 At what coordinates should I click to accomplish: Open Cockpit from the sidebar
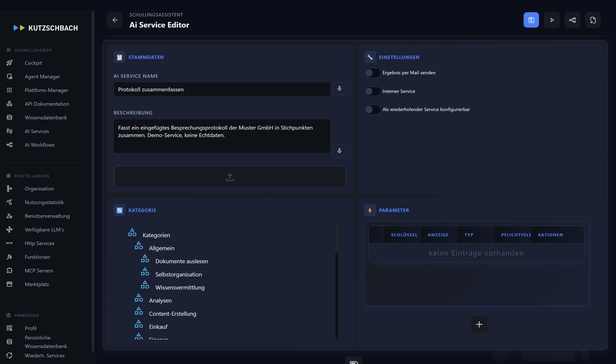[33, 63]
